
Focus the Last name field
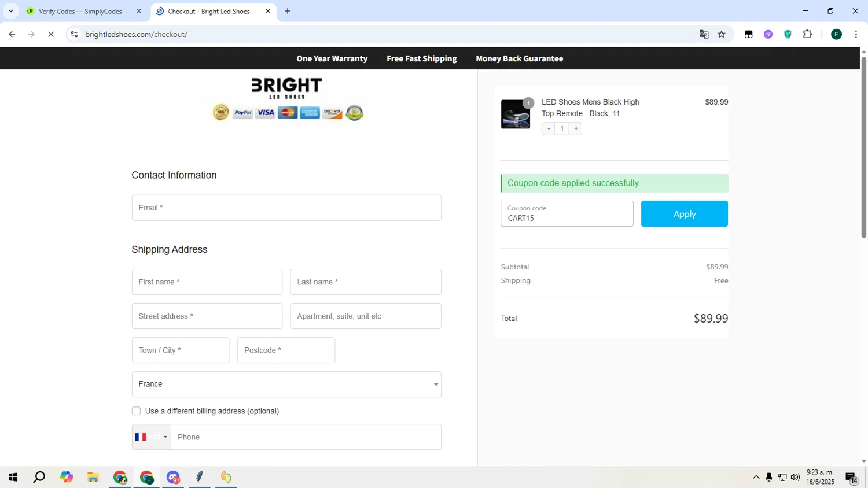coord(366,282)
